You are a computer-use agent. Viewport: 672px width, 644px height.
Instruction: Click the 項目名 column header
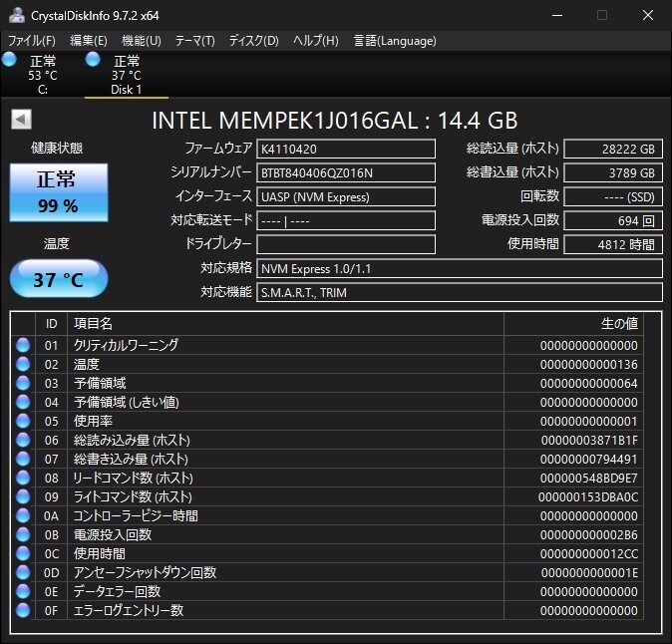point(284,324)
